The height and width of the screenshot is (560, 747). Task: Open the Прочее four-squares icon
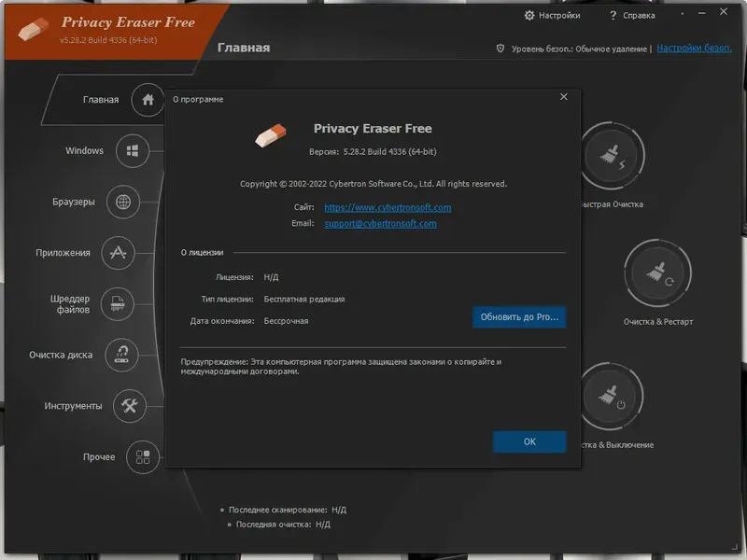click(143, 457)
